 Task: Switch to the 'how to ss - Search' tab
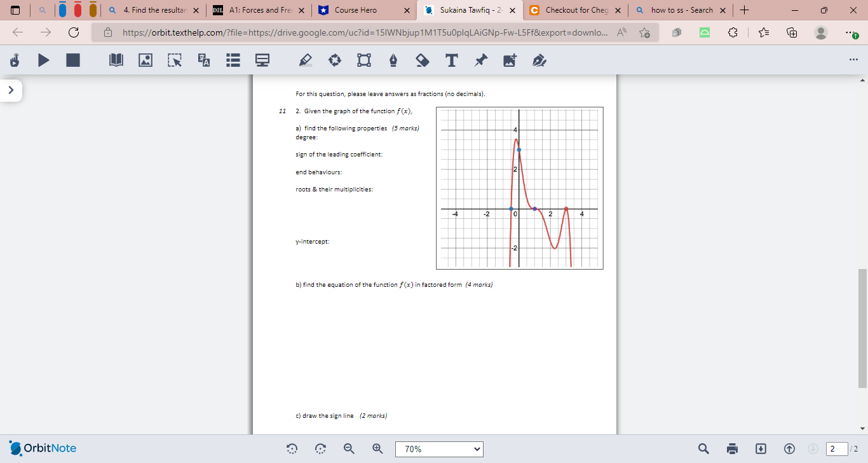point(681,10)
